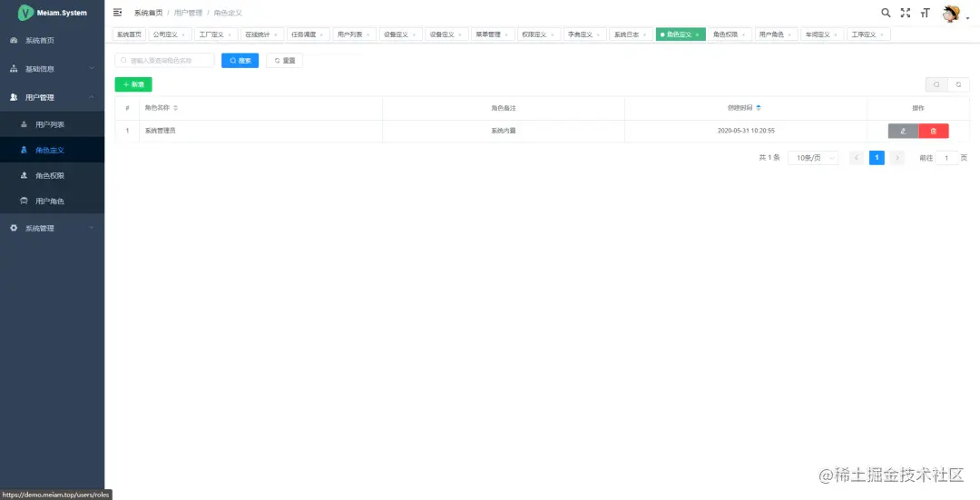The image size is (980, 500).
Task: Collapse the 用户管理 sidebar menu
Action: pyautogui.click(x=53, y=97)
